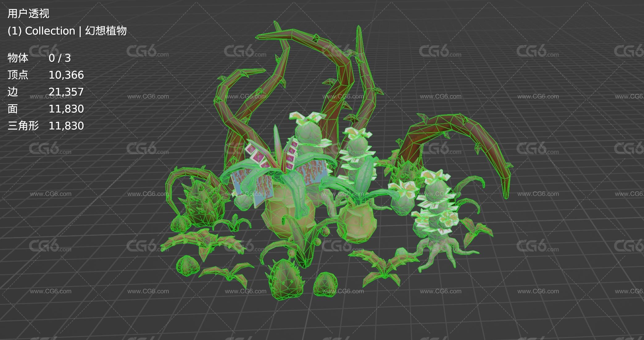Viewport: 644px width, 340px height.
Task: Click the 边 value '21,357'
Action: tap(66, 92)
